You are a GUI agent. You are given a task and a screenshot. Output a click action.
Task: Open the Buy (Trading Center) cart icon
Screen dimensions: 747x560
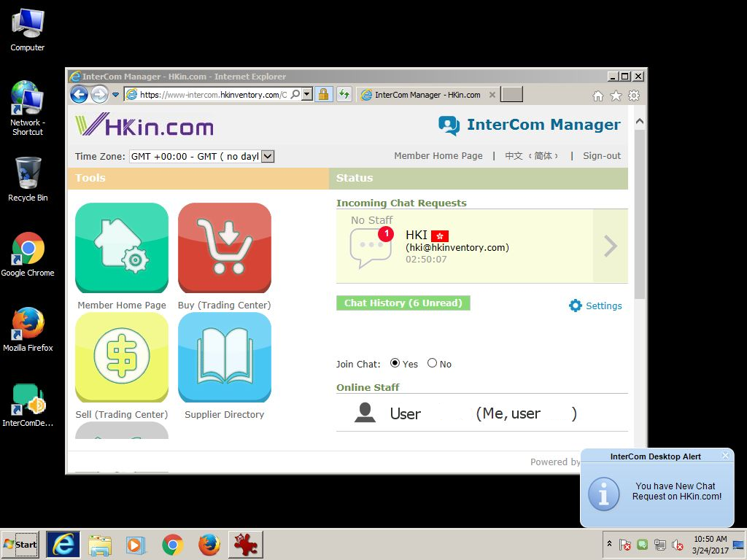(225, 248)
